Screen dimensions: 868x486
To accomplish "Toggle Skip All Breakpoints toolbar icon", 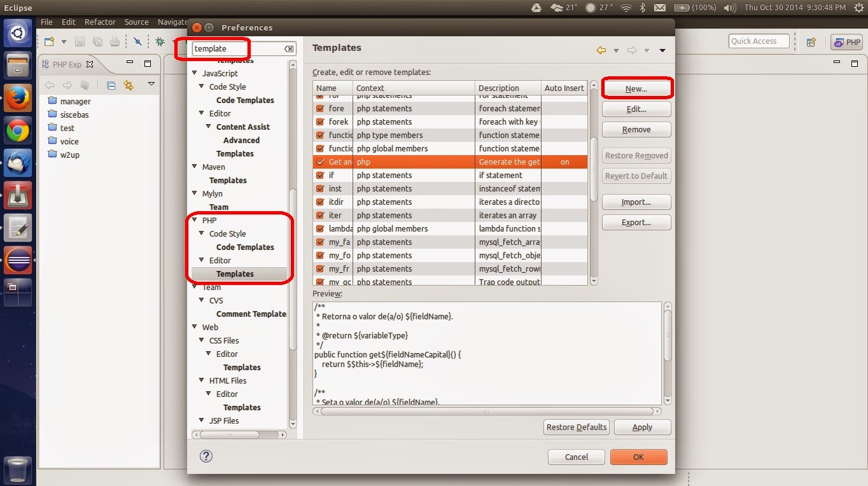I will click(137, 41).
